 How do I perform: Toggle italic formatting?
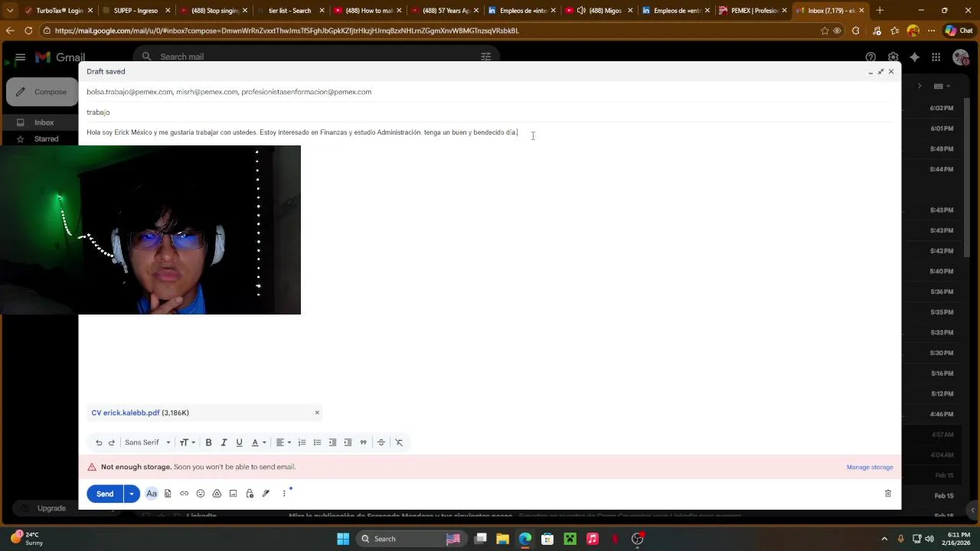pos(224,442)
